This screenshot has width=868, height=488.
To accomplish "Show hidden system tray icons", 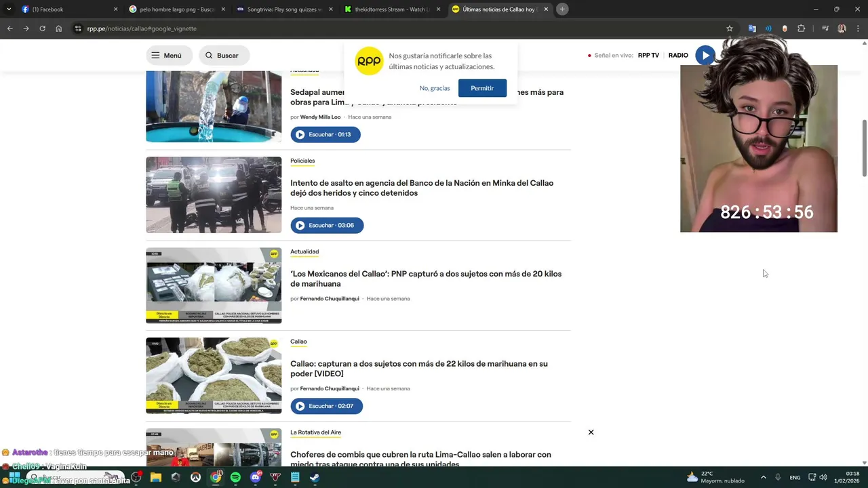I will click(763, 477).
